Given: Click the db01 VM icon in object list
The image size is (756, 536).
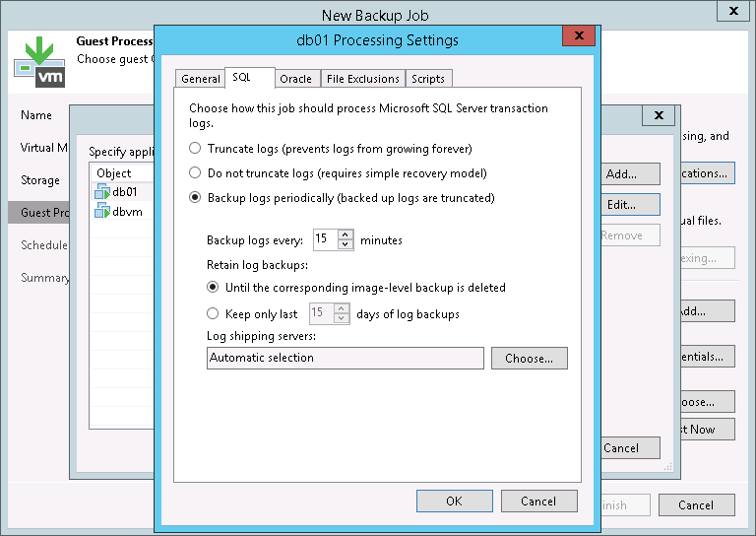Looking at the screenshot, I should (x=101, y=191).
